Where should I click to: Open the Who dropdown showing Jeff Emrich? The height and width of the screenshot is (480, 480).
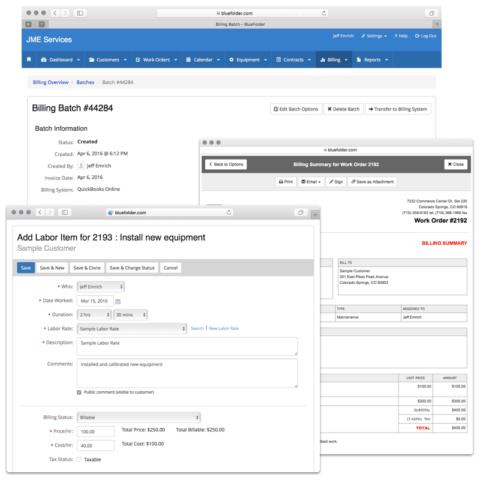tap(101, 287)
